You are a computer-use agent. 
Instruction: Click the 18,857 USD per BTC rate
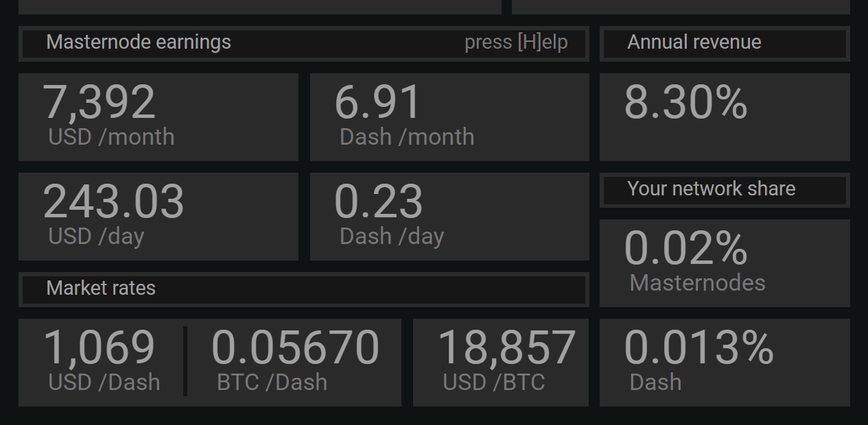coord(506,348)
